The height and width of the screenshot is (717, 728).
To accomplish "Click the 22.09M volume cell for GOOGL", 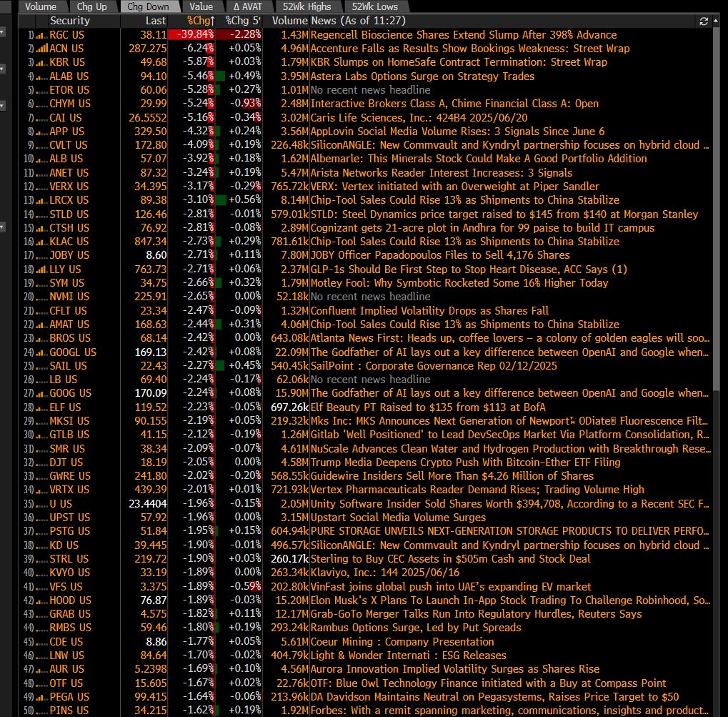I will click(x=291, y=352).
